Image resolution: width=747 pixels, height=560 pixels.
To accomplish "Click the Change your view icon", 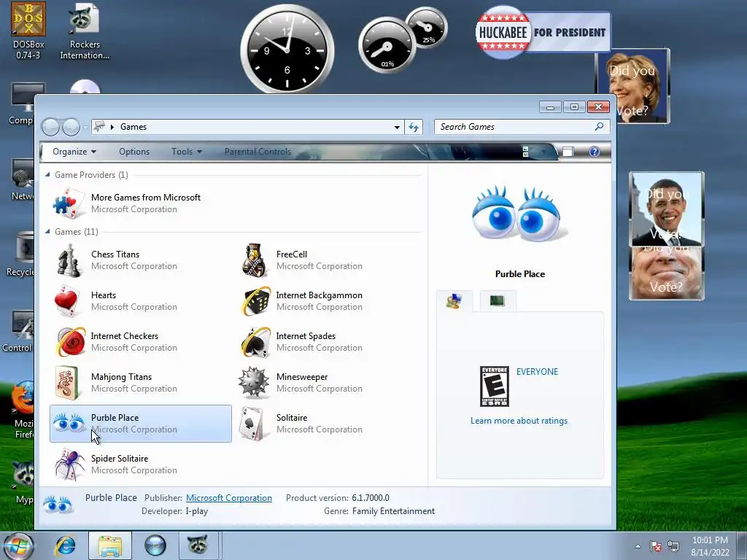I will pos(526,152).
